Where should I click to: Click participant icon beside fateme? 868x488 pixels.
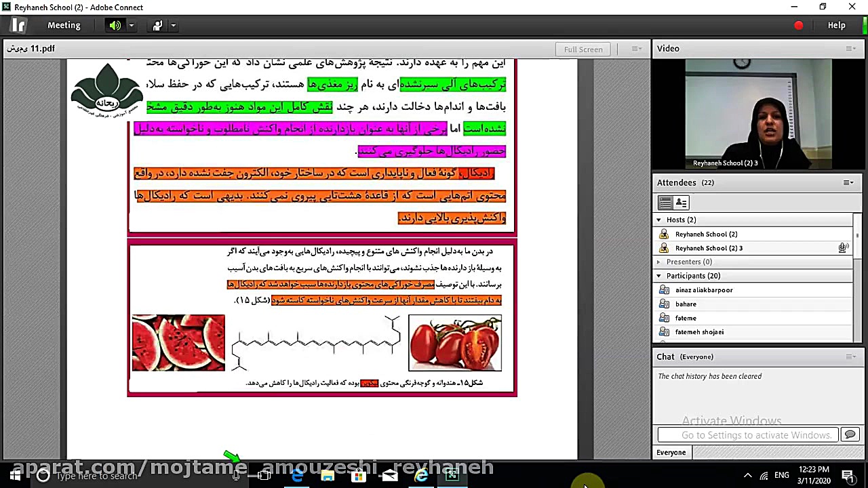tap(664, 318)
